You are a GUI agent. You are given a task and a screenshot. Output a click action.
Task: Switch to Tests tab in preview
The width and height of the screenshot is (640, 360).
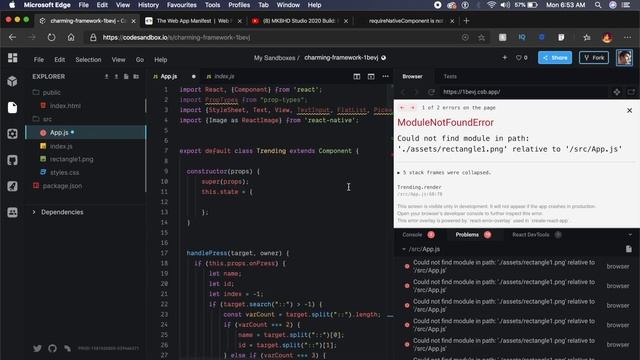click(x=450, y=76)
